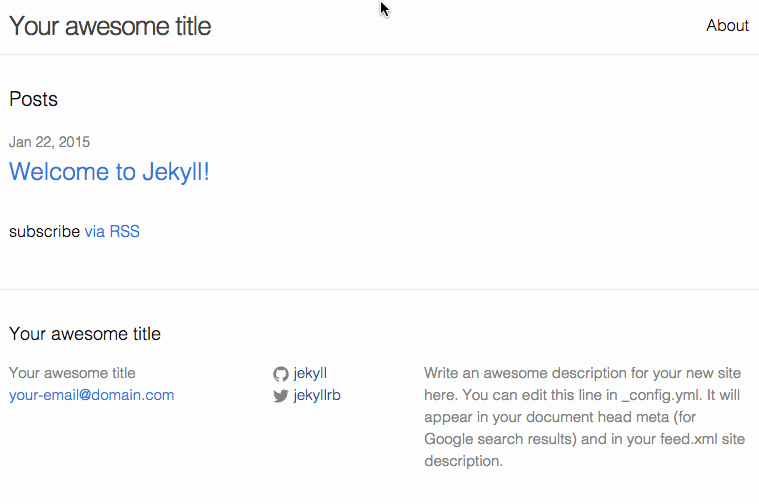
Task: Click the footer heading Your awesome title
Action: click(x=85, y=334)
